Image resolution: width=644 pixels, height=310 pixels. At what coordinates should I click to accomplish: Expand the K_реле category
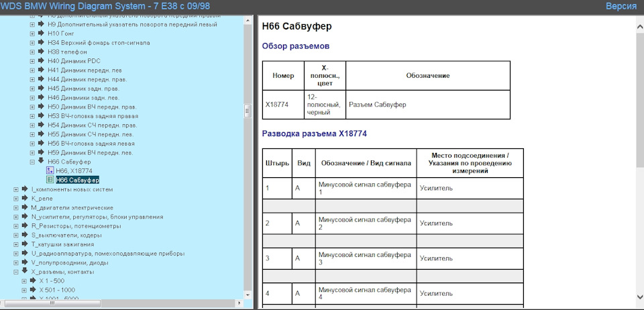[16, 199]
